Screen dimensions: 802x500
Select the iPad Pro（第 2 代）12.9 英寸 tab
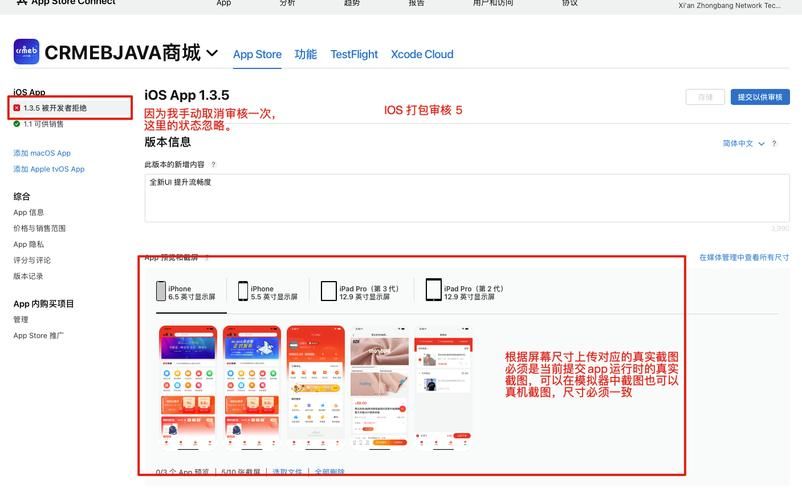pyautogui.click(x=465, y=291)
